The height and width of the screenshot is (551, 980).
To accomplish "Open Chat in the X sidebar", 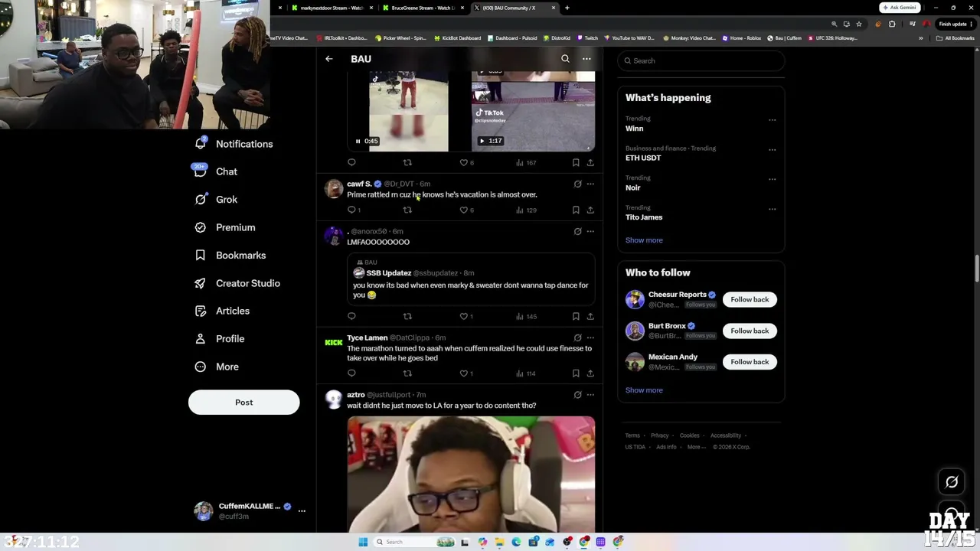I will click(216, 171).
